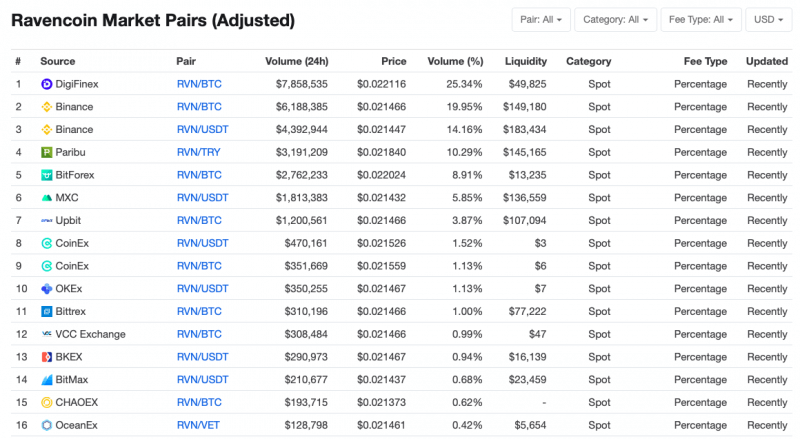Click the CHAOEX exchange logo icon

point(47,402)
